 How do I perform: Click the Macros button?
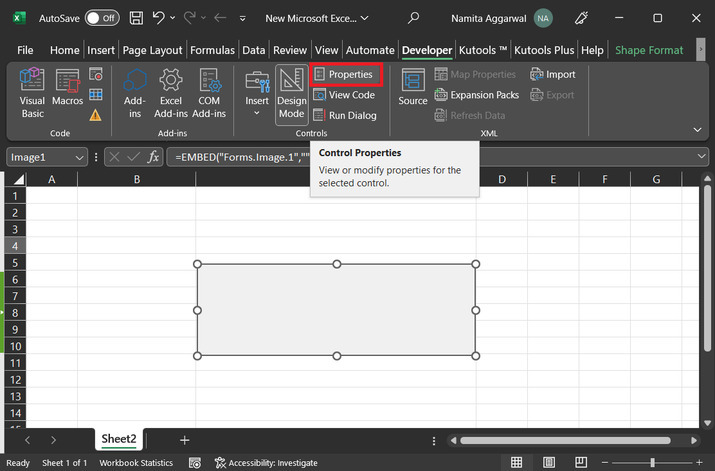(x=67, y=93)
